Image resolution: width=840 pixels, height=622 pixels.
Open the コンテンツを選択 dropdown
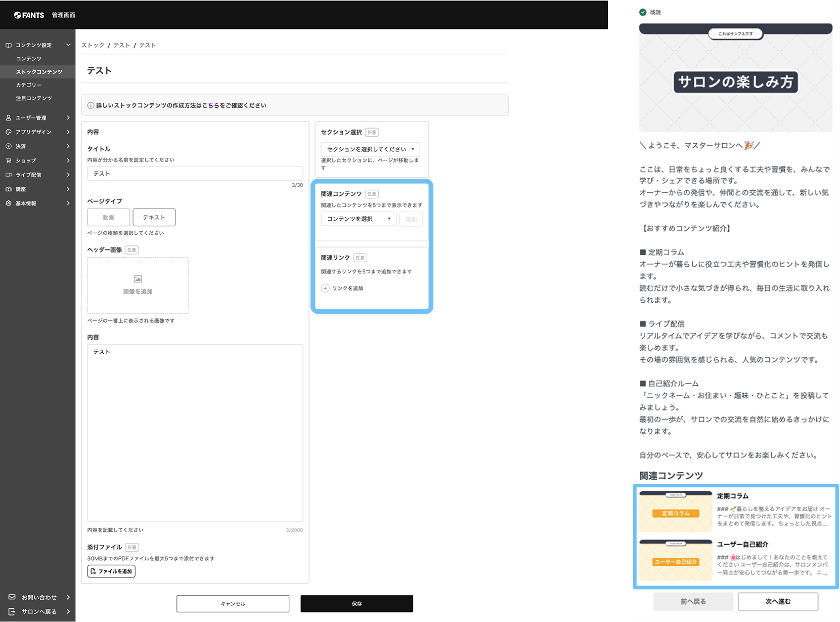359,219
